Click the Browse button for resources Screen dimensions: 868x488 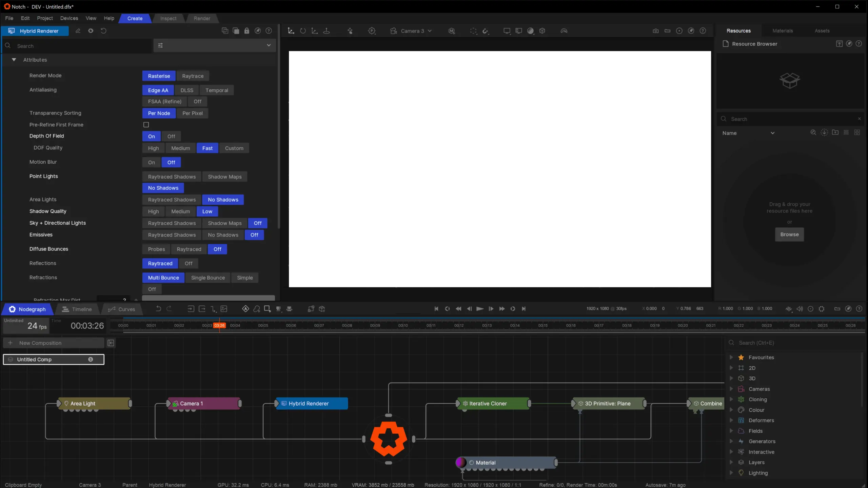pos(789,235)
